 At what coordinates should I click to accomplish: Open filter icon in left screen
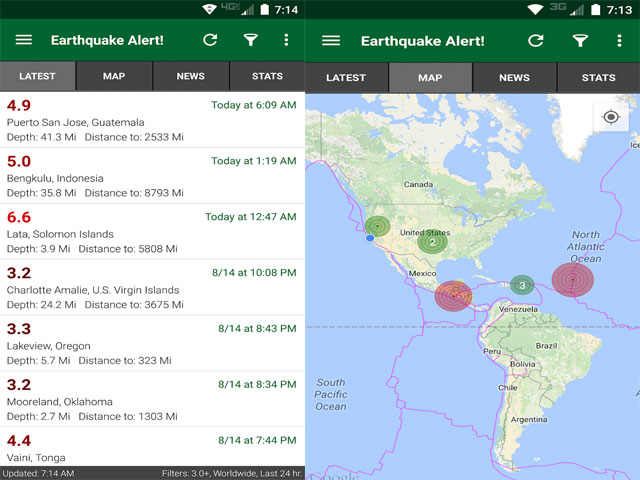coord(251,40)
